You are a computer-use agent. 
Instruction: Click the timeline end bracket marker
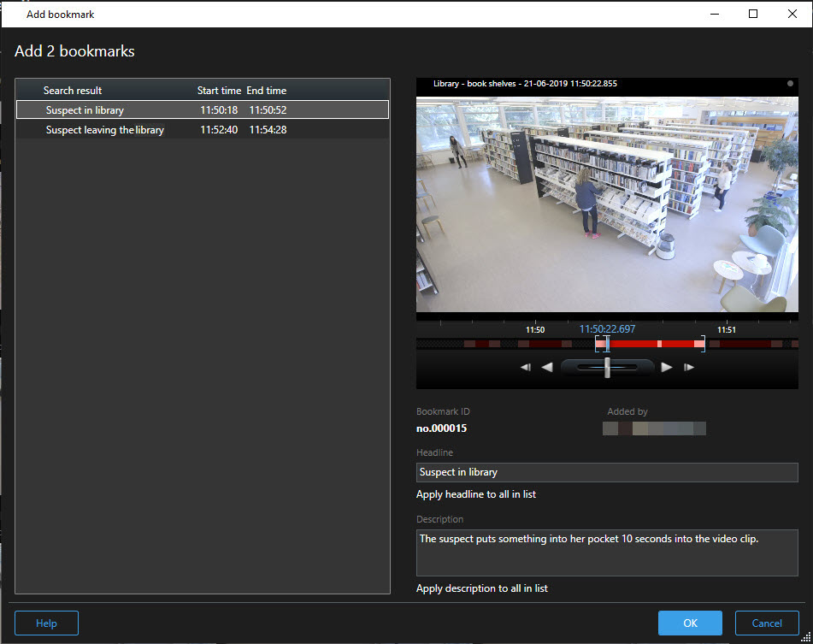[703, 344]
